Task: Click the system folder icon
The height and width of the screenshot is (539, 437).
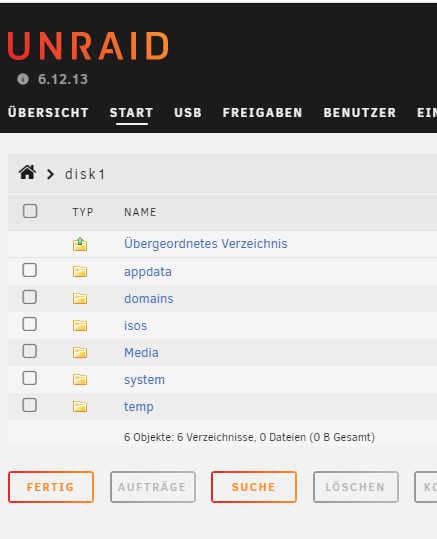Action: (x=80, y=380)
